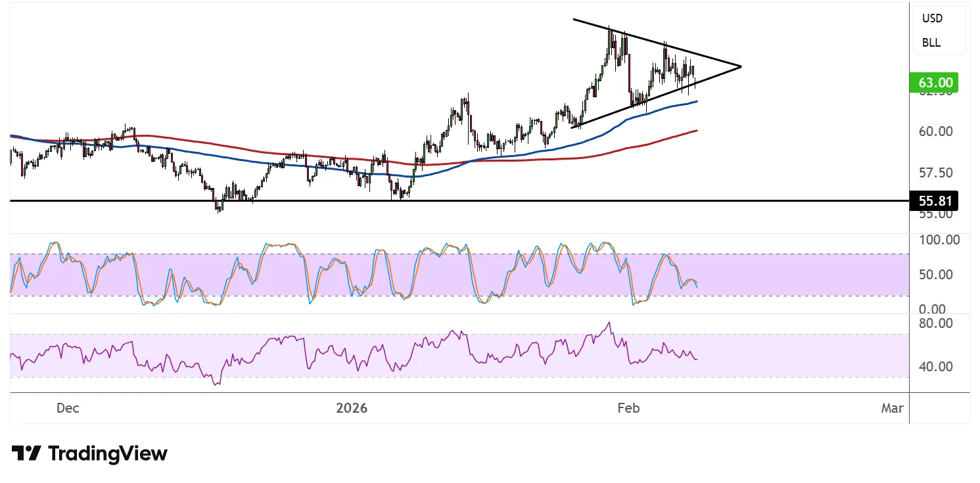
Task: Click the 100.00 stochastic scale label
Action: click(x=939, y=240)
